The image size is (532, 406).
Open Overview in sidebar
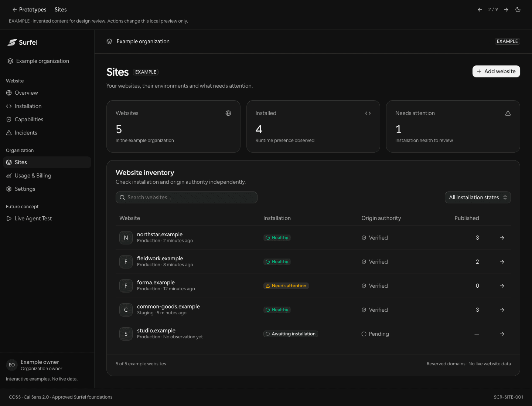47,93
